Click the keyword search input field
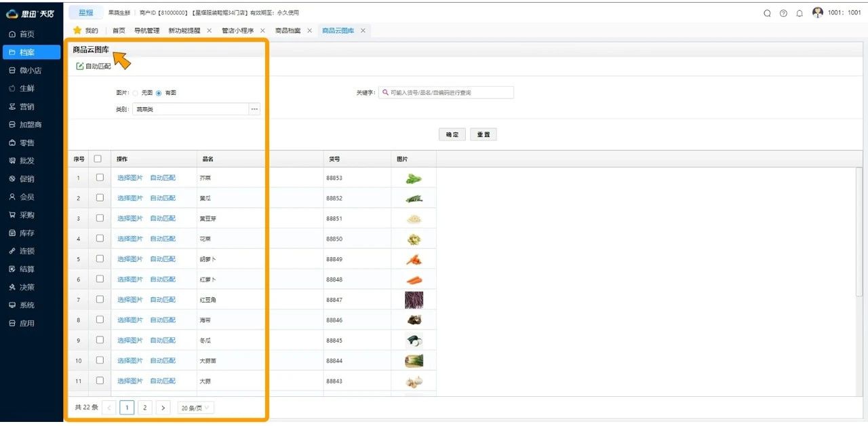 click(449, 93)
